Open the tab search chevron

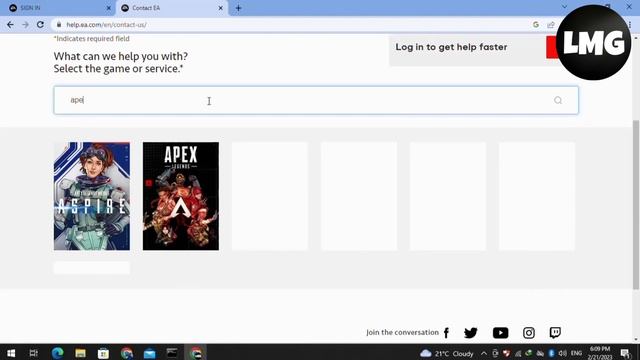(564, 7)
